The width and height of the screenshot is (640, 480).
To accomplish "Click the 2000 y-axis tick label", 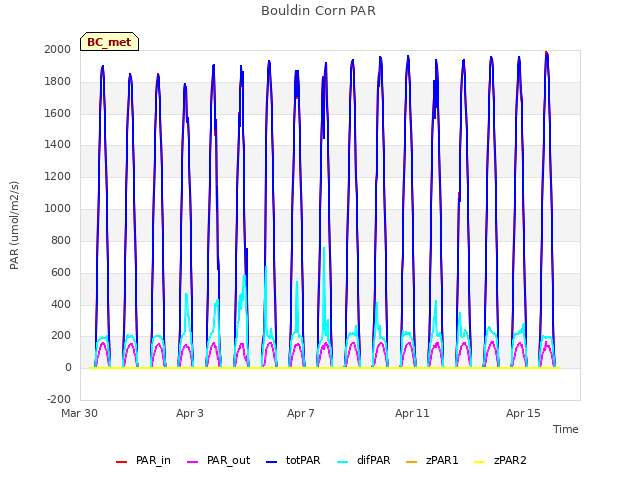I will pos(58,49).
